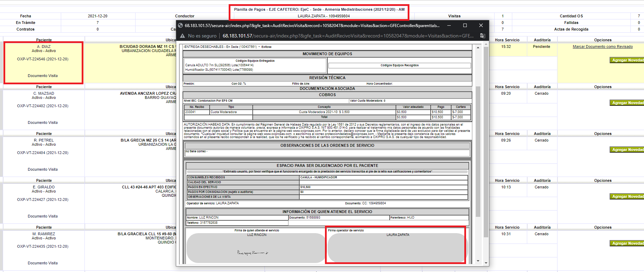
Task: Click 'PAGOS EN EFECTIVO' row label
Action: (243, 187)
